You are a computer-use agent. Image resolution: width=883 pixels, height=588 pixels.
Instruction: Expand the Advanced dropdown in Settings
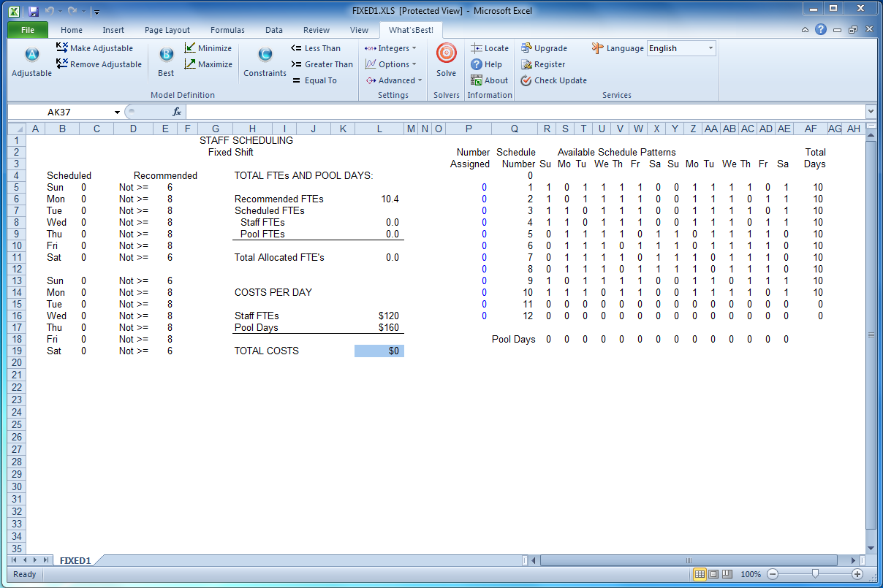(x=395, y=80)
